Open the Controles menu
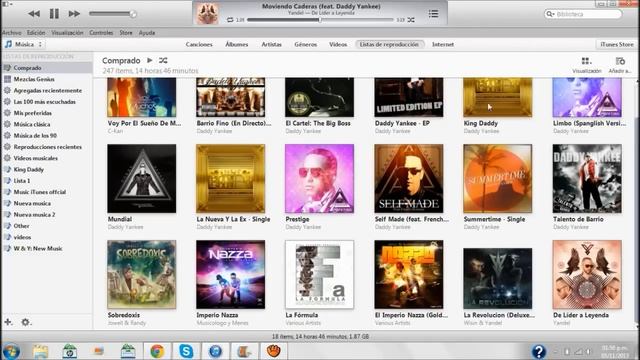 (101, 33)
